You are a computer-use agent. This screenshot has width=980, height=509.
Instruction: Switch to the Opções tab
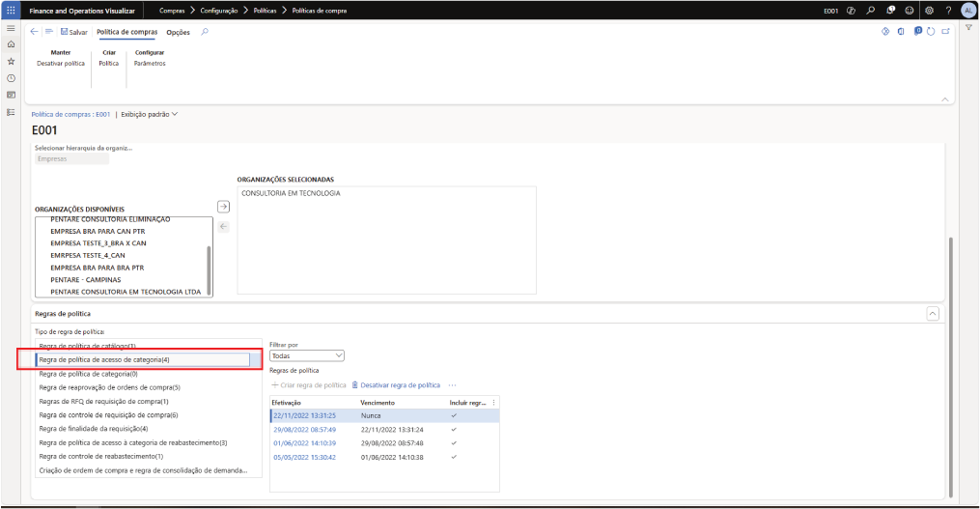tap(178, 32)
